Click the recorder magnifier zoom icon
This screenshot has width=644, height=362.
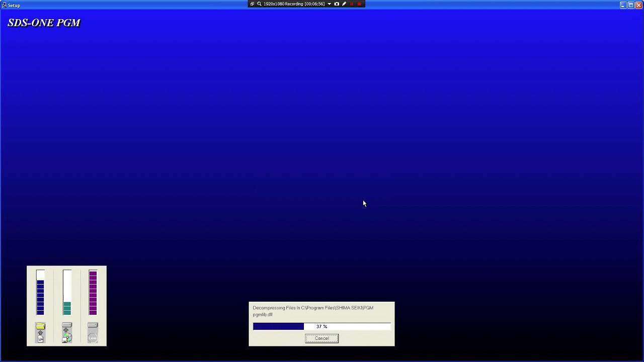pos(259,4)
